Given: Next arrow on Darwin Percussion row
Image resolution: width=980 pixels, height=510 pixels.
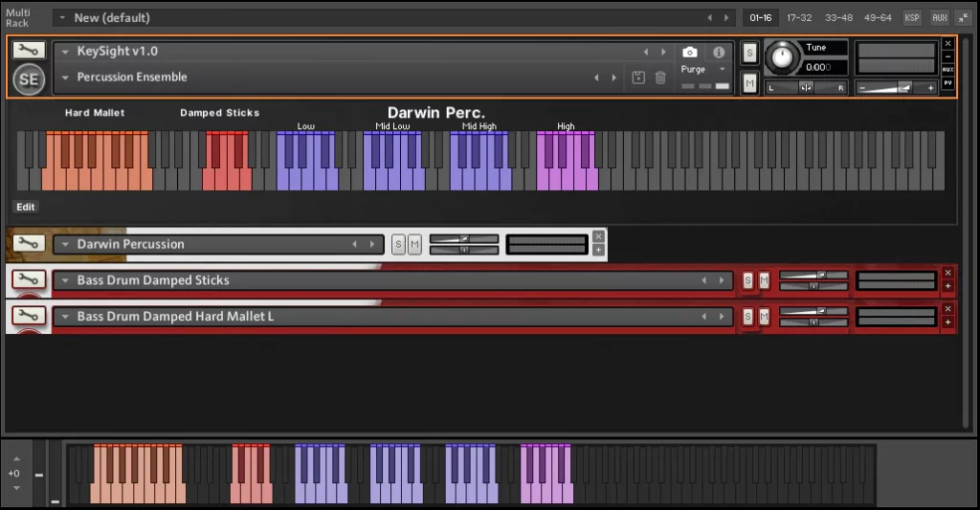Looking at the screenshot, I should coord(372,244).
